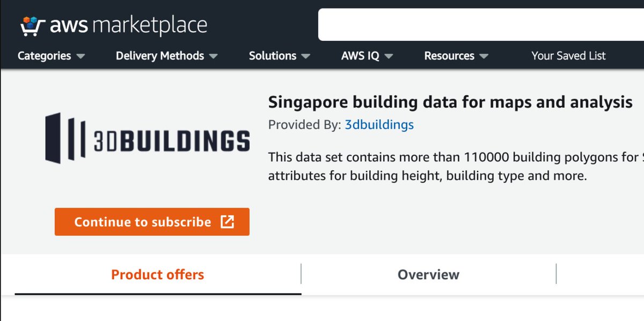Open the AWS Marketplace home logo
644x321 pixels.
pos(114,25)
